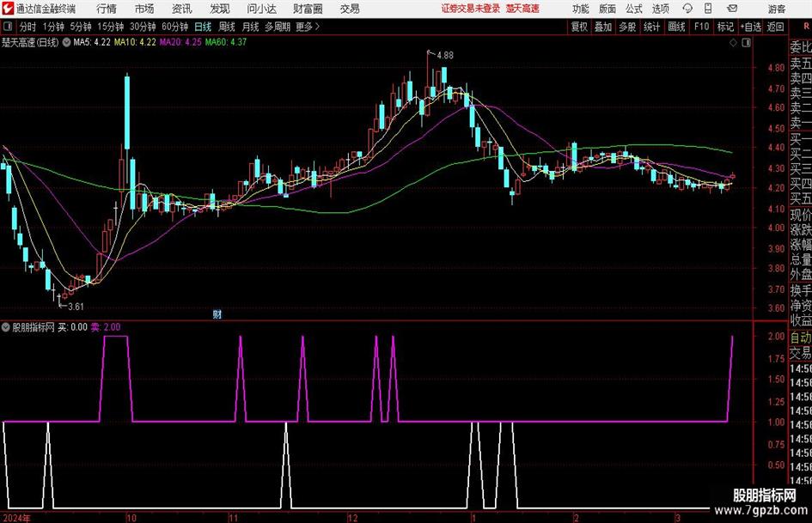Click the 返回 back button
Viewport: 812px width, 523px height.
tap(775, 27)
